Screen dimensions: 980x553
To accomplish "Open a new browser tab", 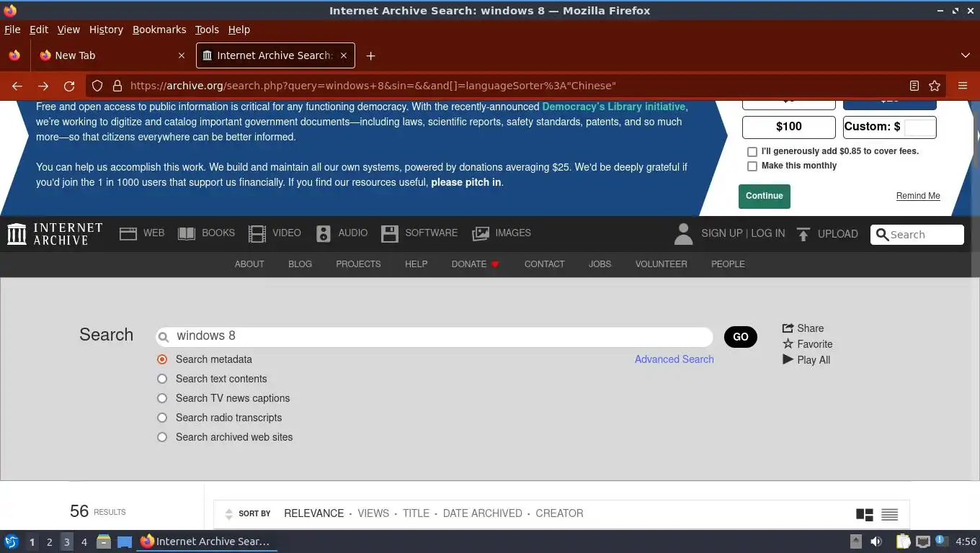I will (x=370, y=55).
